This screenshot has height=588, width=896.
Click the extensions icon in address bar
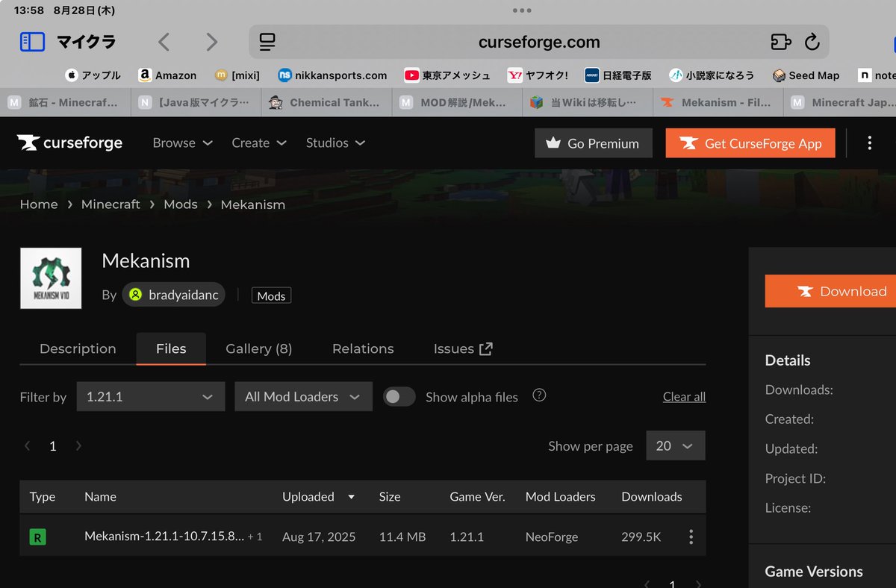pos(780,42)
